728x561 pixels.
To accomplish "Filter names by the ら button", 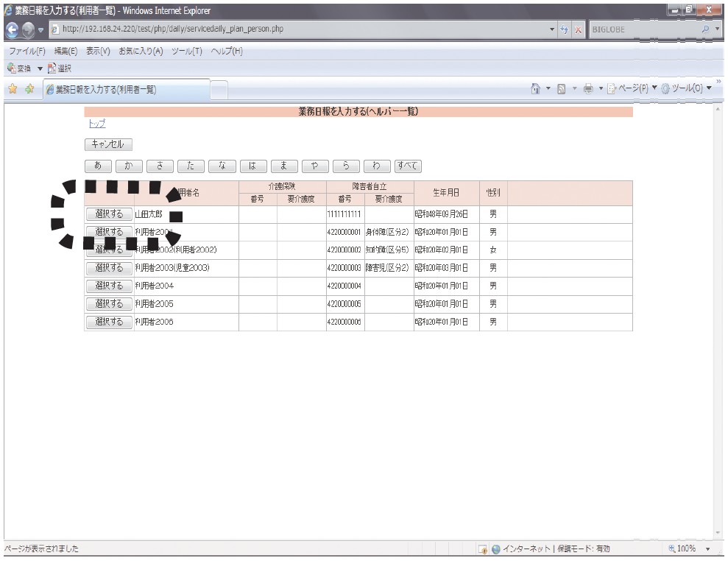I will (x=346, y=166).
